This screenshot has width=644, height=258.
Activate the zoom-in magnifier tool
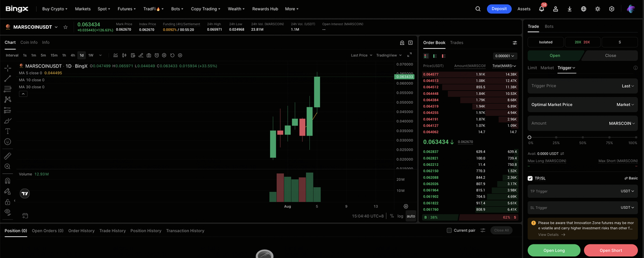pyautogui.click(x=8, y=166)
